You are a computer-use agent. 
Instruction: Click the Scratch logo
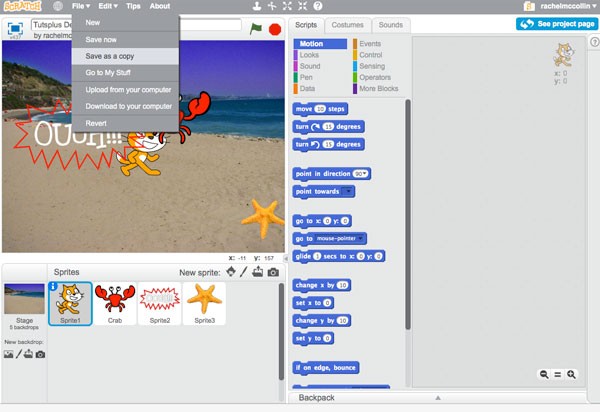click(x=23, y=6)
